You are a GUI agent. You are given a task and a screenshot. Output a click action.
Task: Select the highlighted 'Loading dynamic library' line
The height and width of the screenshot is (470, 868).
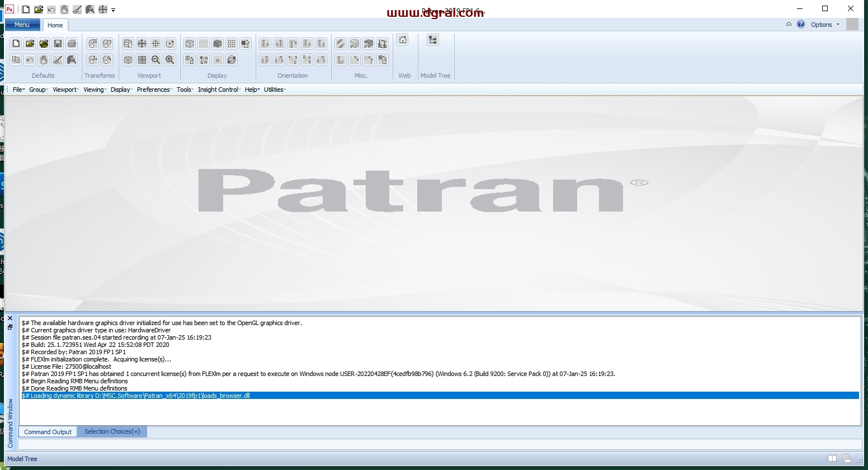coord(440,396)
